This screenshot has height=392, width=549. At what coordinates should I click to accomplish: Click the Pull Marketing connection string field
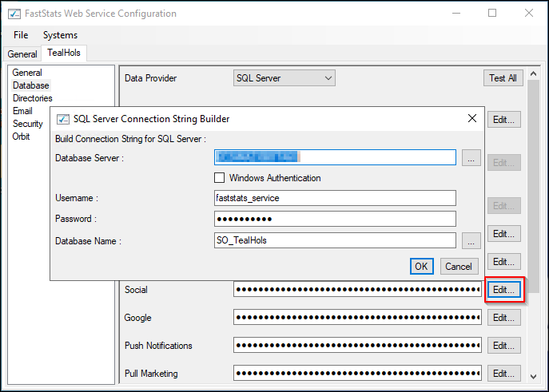click(357, 374)
